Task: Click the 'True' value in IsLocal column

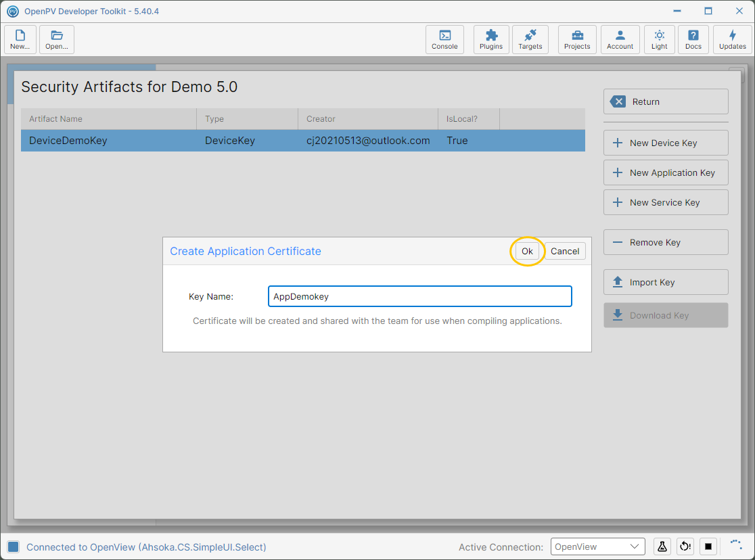Action: 457,141
